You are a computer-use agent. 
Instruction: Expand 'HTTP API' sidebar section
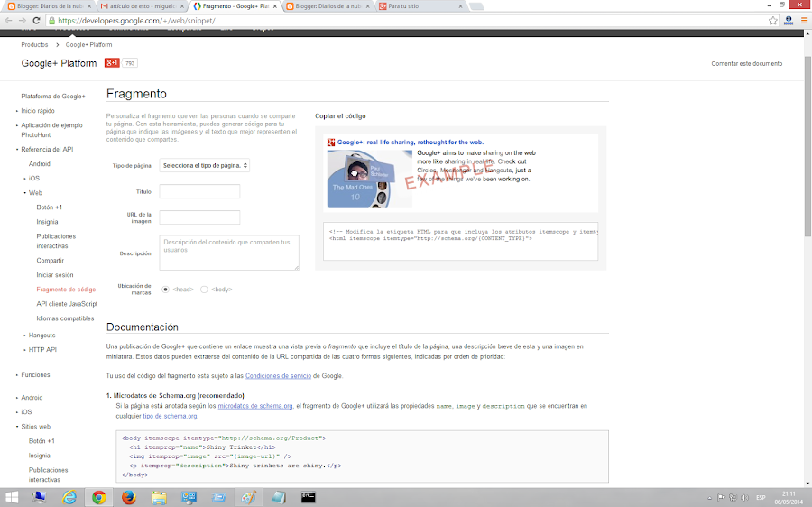point(42,350)
